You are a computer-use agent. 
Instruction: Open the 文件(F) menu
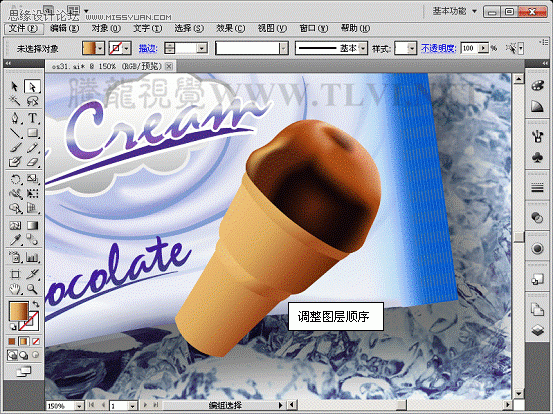23,29
